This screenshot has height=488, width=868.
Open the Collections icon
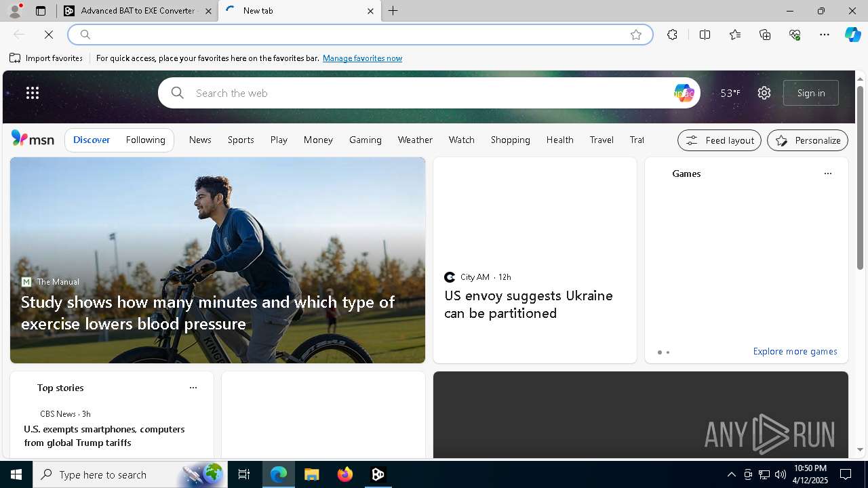tap(765, 35)
